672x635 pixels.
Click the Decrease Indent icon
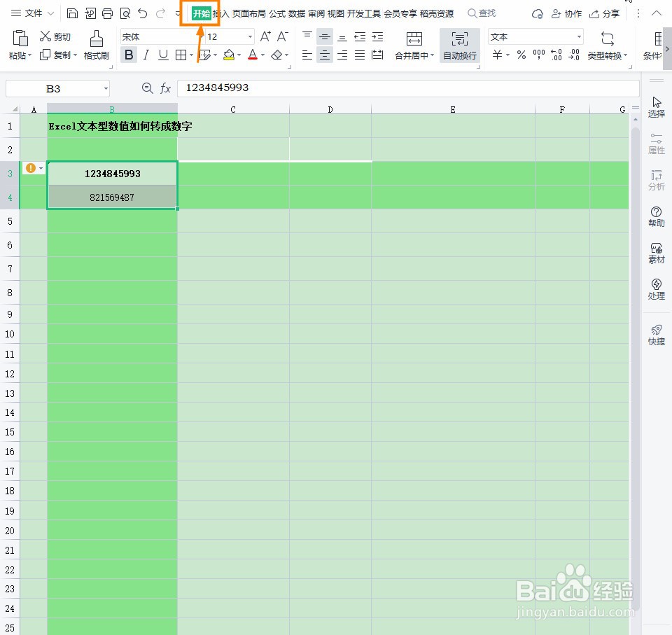pyautogui.click(x=360, y=37)
